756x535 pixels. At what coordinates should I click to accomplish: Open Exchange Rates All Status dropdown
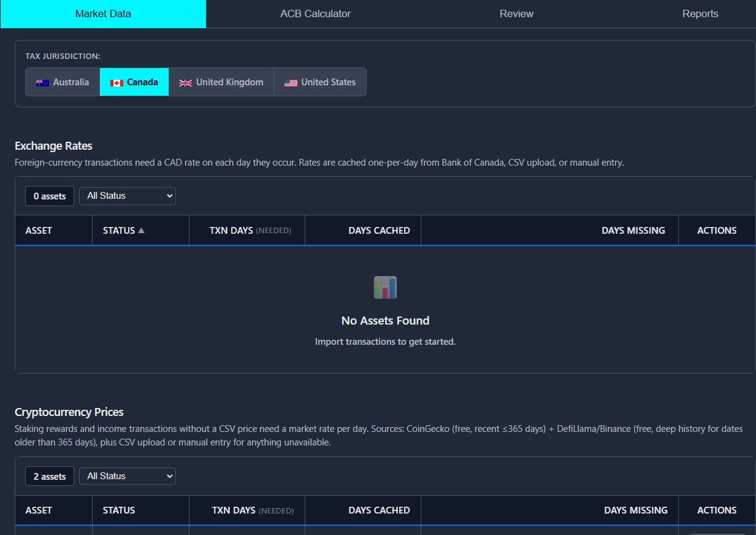point(128,196)
